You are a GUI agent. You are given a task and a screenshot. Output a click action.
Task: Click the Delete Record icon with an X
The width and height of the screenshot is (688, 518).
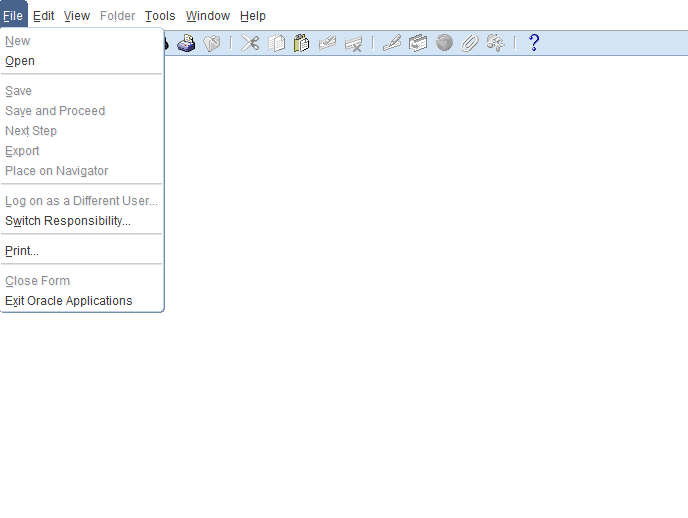coord(354,43)
